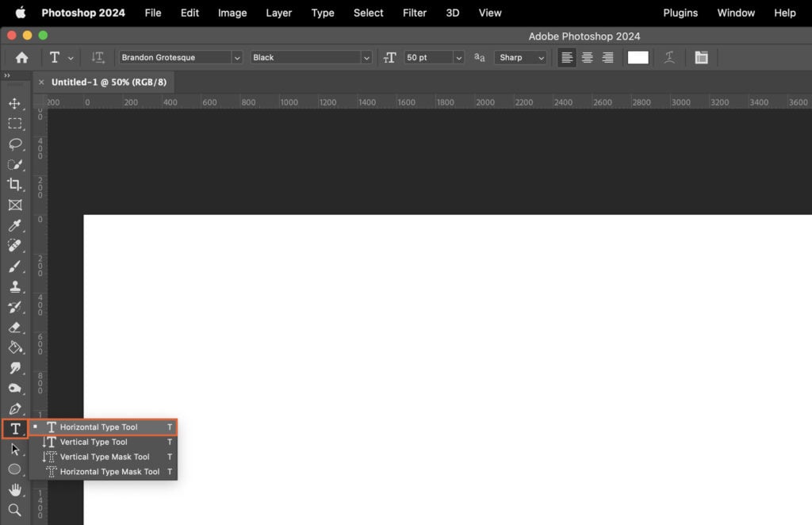
Task: Select the Lasso tool
Action: pos(15,144)
